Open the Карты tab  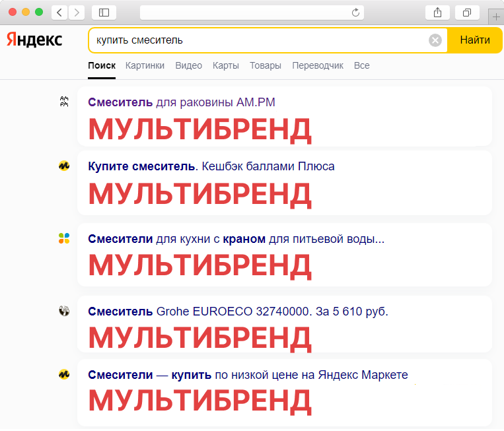pos(226,65)
